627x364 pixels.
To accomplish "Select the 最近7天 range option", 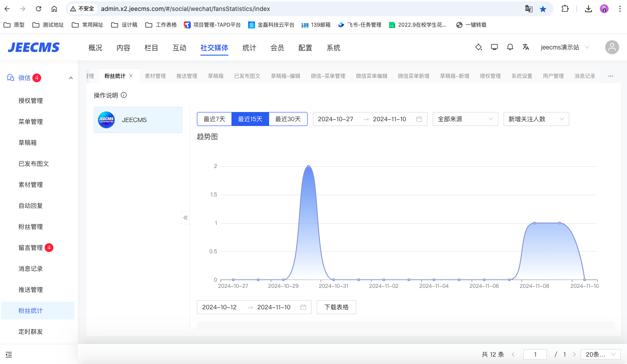I will click(x=214, y=119).
